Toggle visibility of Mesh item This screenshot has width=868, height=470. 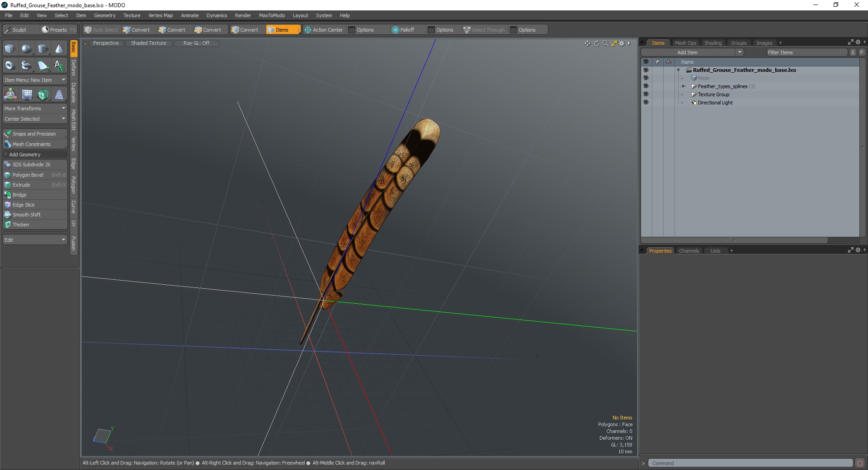click(646, 78)
